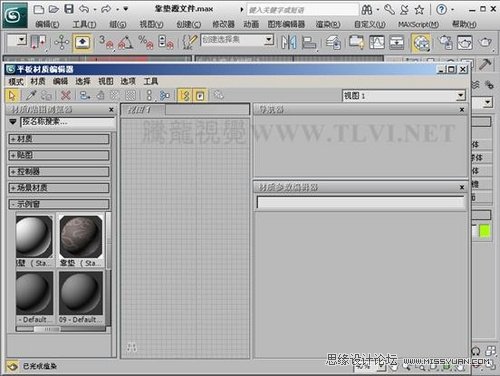Screen dimensions: 500x376
Task: Open the 修改器 main menu
Action: 224,24
